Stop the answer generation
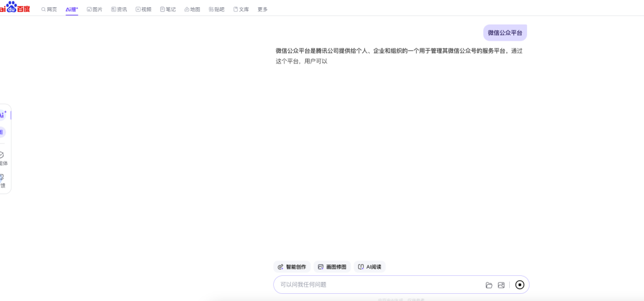 point(519,284)
